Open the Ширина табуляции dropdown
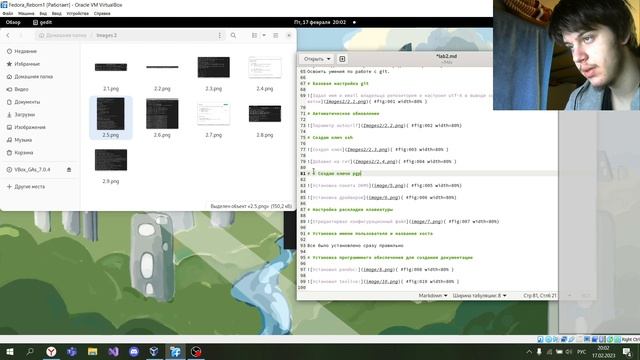This screenshot has height=360, width=640. (480, 296)
